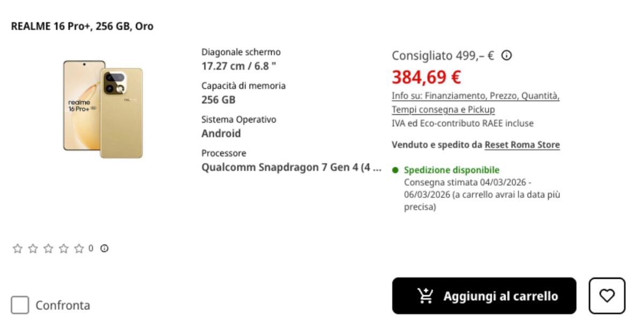This screenshot has width=644, height=328.
Task: Enable the Confronta comparison checkbox
Action: pyautogui.click(x=20, y=305)
